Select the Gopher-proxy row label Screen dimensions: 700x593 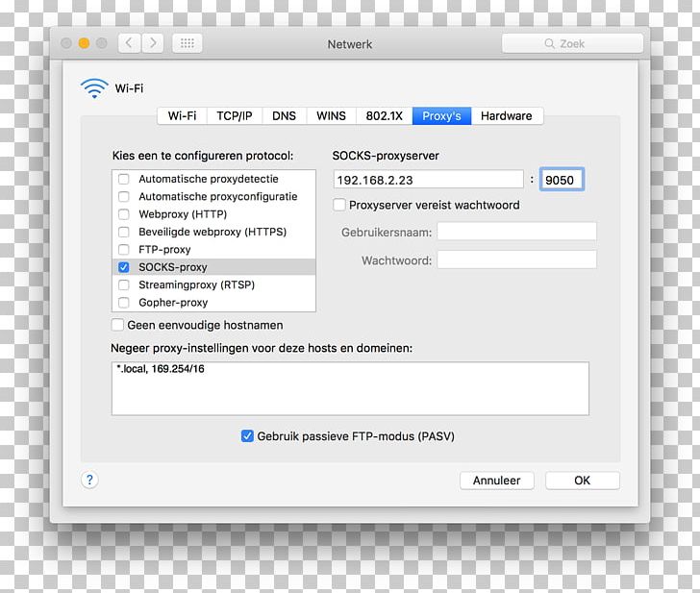coord(173,303)
